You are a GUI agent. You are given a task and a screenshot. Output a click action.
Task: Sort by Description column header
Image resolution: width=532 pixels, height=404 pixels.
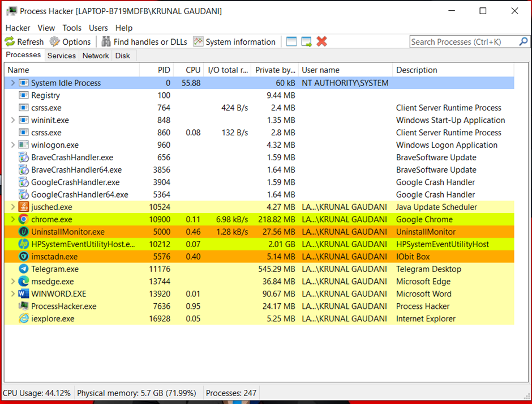[454, 70]
